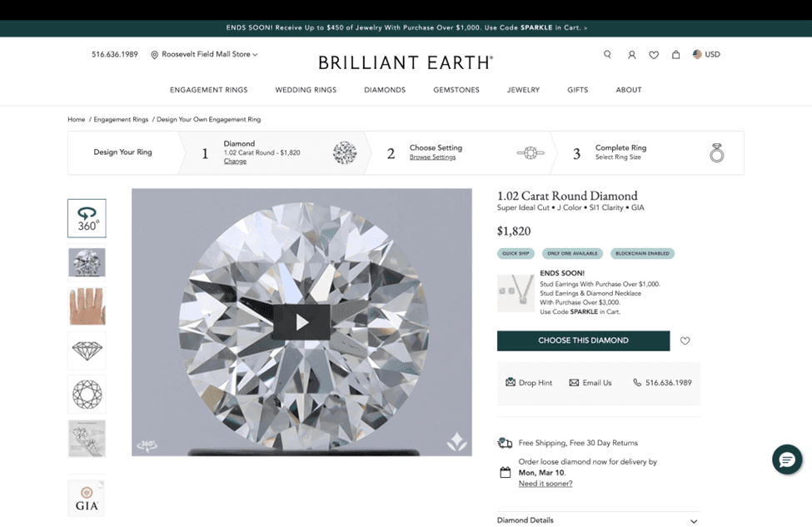Screen dimensions: 812x527
Task: Select the 360° view thumbnail
Action: [x=87, y=218]
